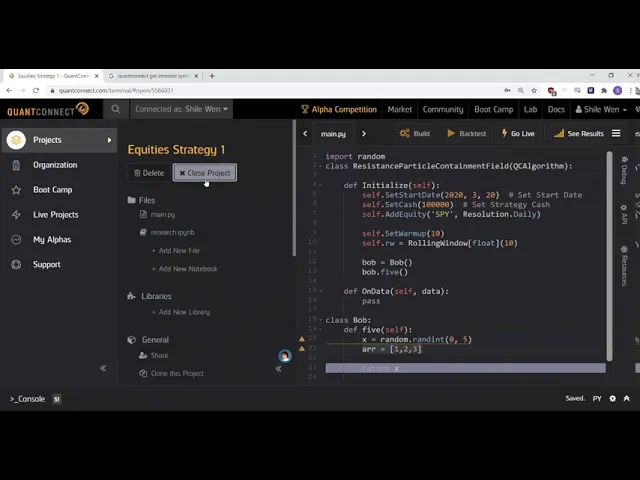Fold class Bob at line 18
Image resolution: width=640 pixels, height=480 pixels.
(x=320, y=320)
